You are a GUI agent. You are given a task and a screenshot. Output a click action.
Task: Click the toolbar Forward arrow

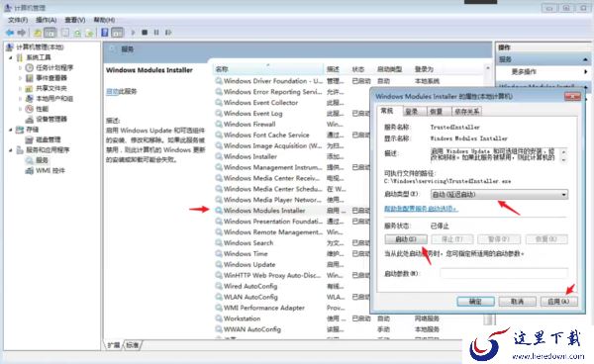coord(22,33)
